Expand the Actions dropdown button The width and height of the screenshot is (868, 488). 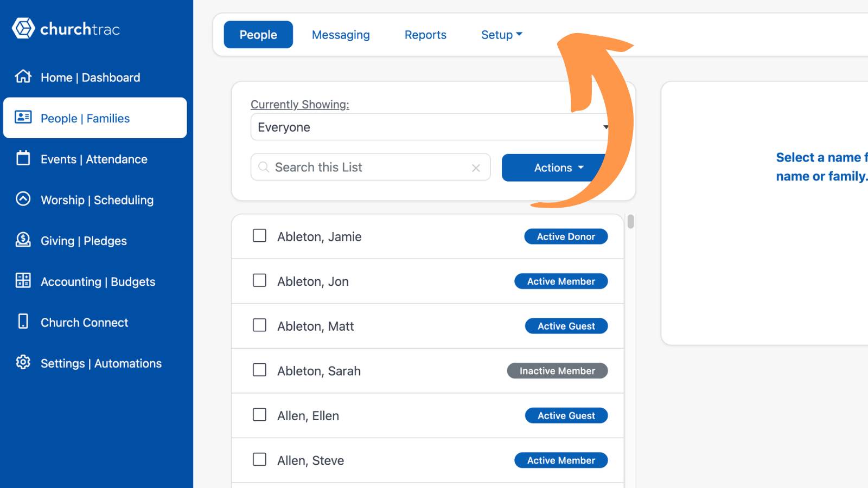(x=558, y=168)
